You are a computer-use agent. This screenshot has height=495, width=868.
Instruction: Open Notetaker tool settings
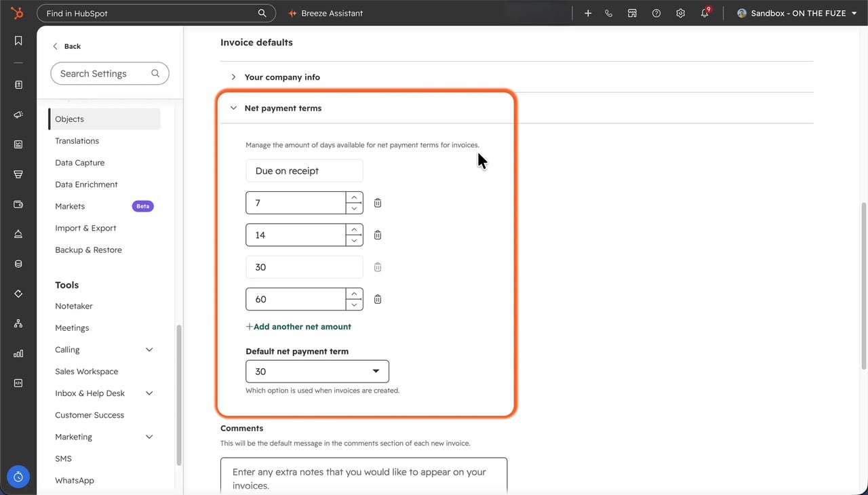tap(74, 306)
